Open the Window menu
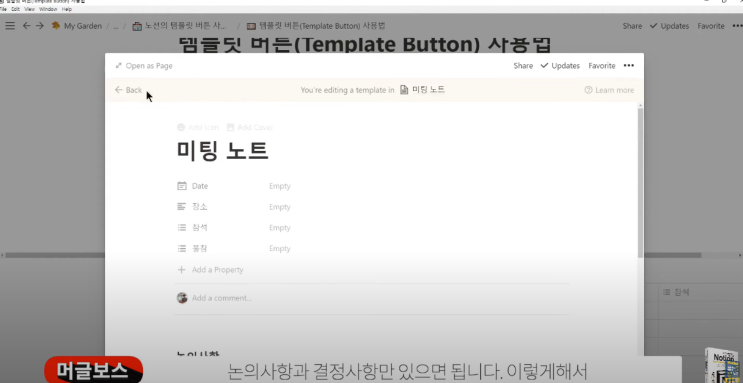The height and width of the screenshot is (383, 743). [48, 9]
